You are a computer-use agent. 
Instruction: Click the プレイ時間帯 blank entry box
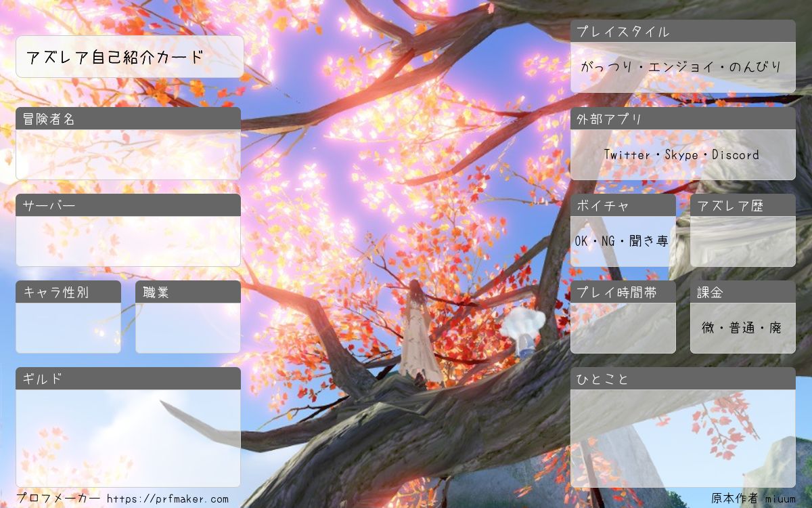pyautogui.click(x=623, y=328)
